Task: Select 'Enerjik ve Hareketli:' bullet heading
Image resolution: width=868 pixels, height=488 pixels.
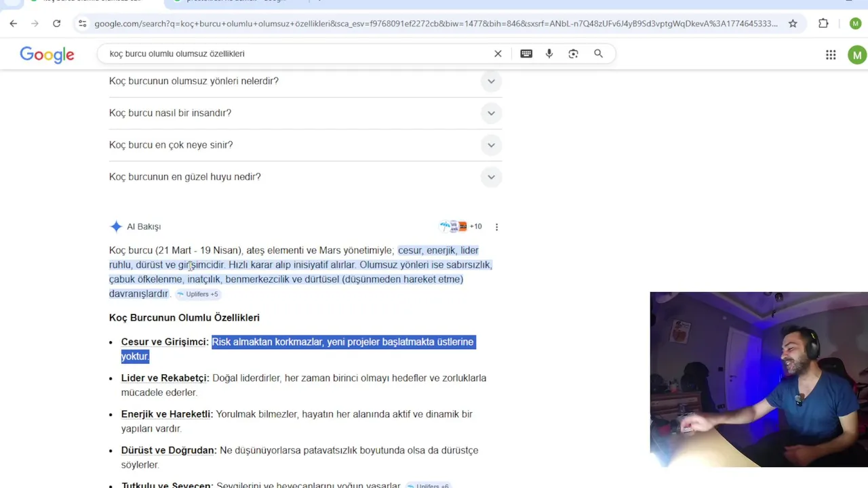Action: pos(167,414)
